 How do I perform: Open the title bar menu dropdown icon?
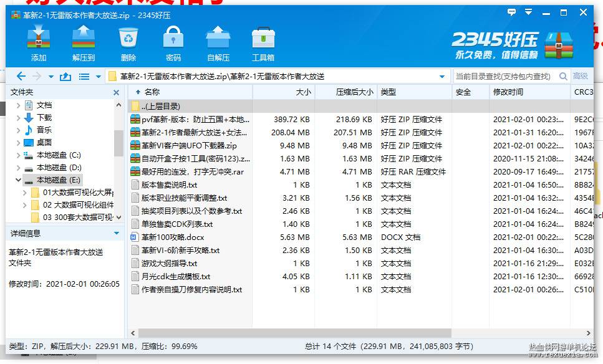point(529,12)
